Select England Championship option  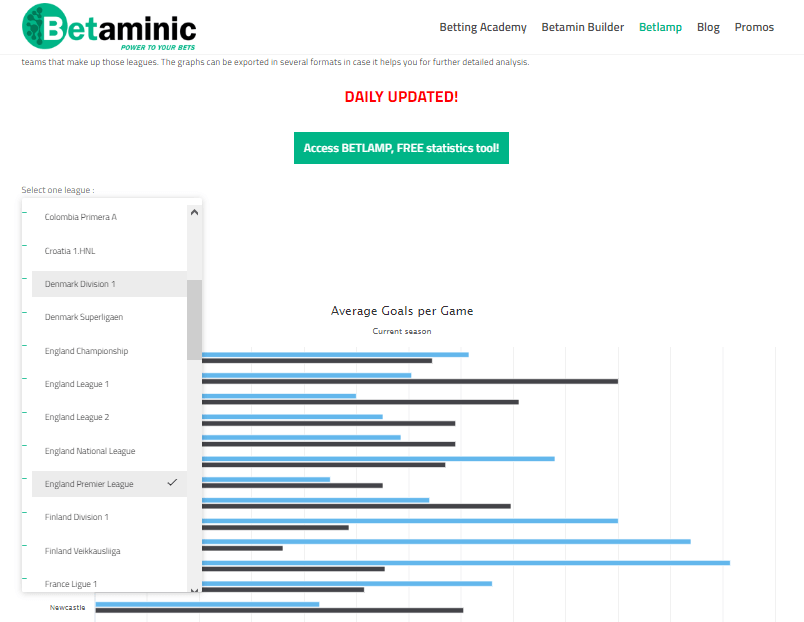point(109,351)
